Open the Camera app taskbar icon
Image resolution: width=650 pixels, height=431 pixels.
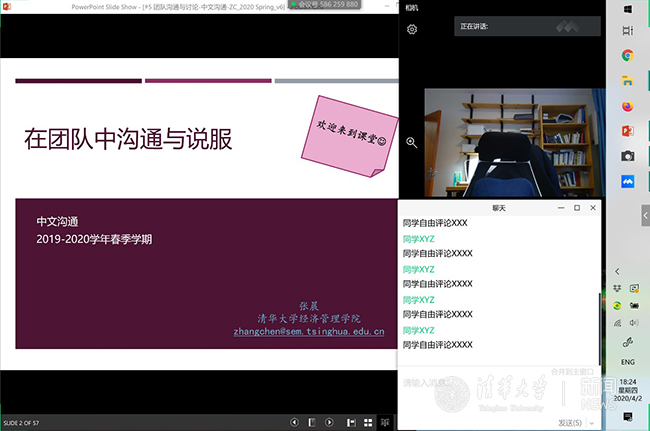[x=627, y=156]
